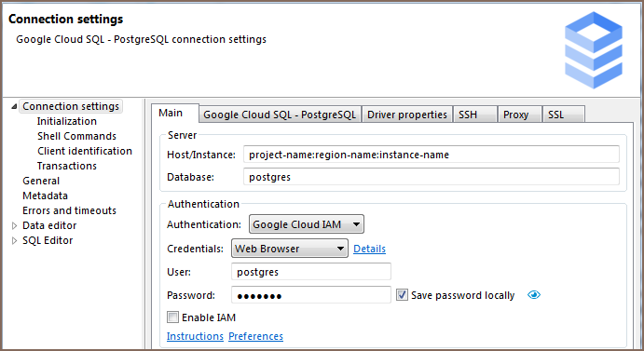Open the Preferences link

click(x=255, y=336)
